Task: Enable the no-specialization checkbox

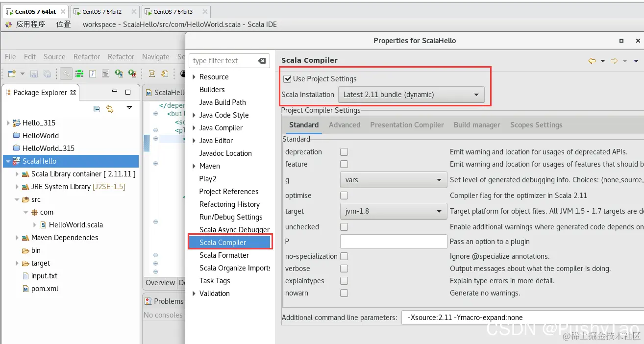Action: click(x=344, y=256)
